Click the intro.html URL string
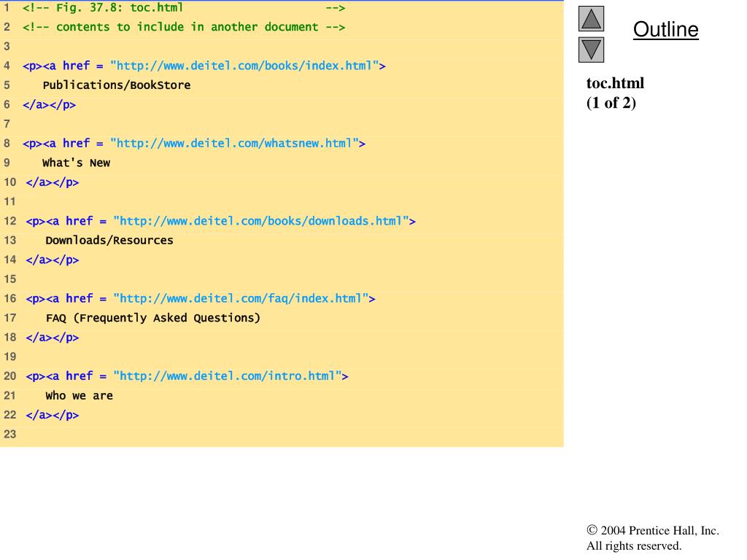Screen dimensions: 747x560 pyautogui.click(x=228, y=376)
